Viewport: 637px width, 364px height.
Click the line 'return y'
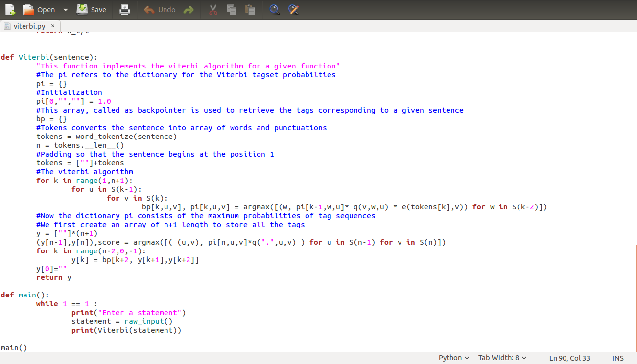click(54, 277)
